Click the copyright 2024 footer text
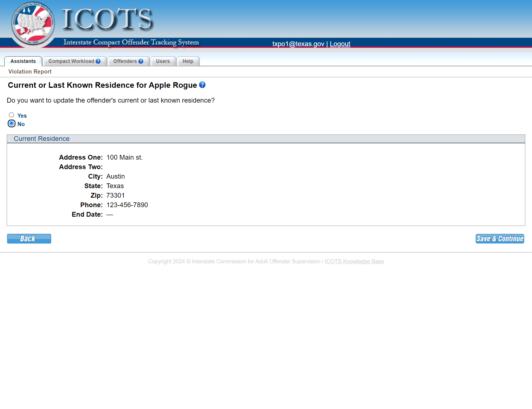The width and height of the screenshot is (532, 409). 234,261
